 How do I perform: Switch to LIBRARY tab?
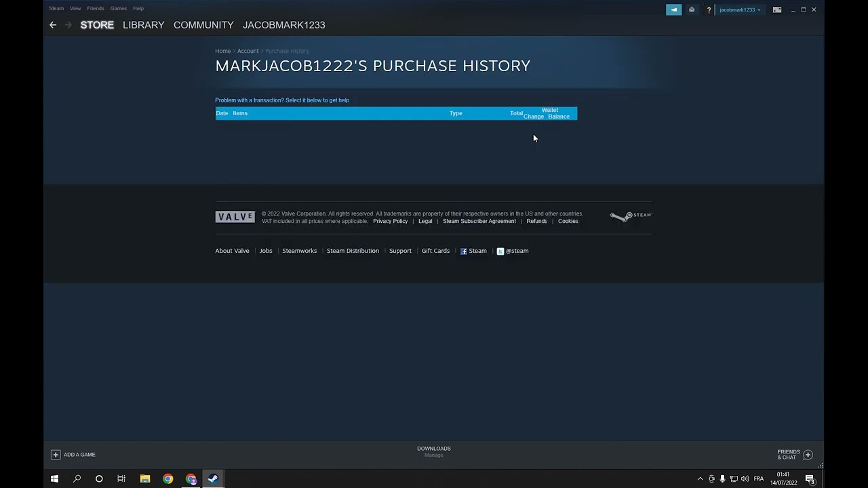[x=144, y=25]
